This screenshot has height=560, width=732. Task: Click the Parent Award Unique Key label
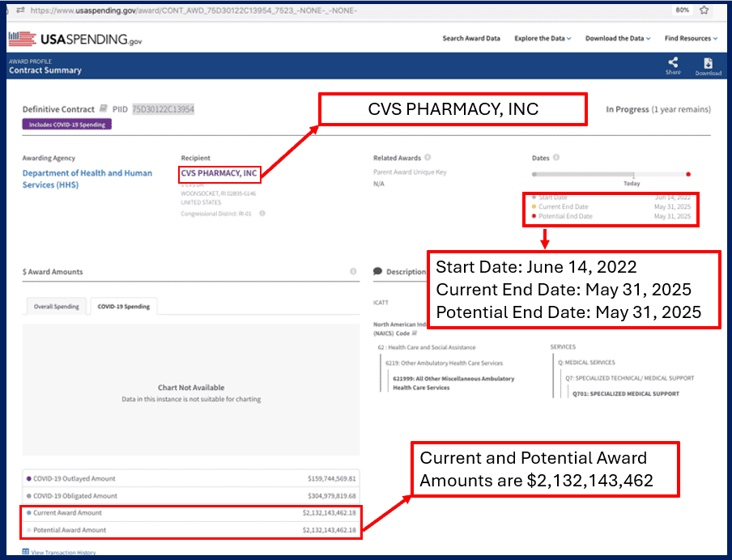[x=410, y=172]
